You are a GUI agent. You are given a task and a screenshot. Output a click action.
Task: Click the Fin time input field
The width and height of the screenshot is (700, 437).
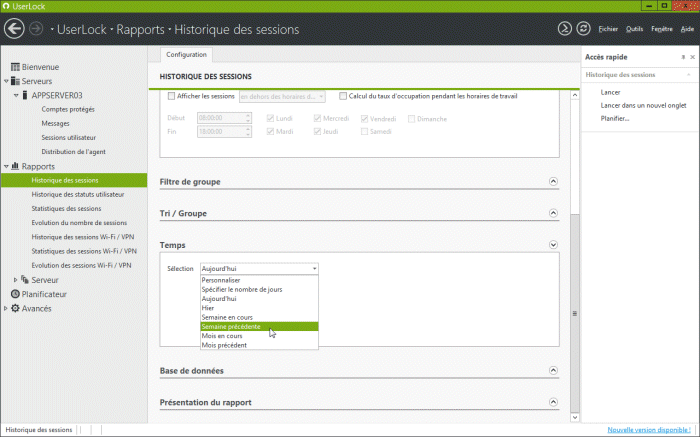point(225,132)
